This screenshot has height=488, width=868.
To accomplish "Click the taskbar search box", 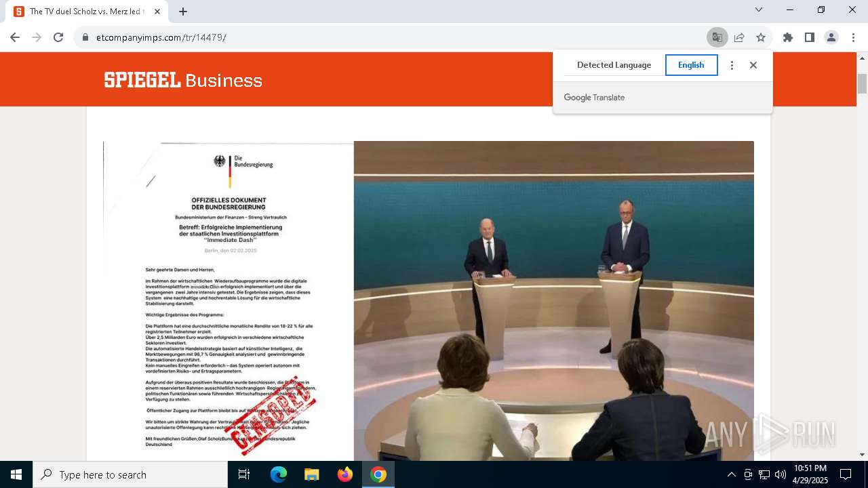I will pyautogui.click(x=130, y=474).
